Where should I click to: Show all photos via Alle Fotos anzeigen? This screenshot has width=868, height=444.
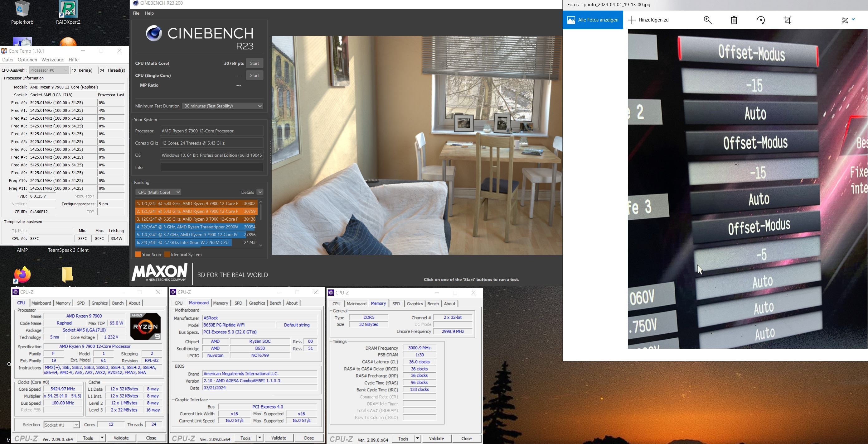pyautogui.click(x=593, y=20)
